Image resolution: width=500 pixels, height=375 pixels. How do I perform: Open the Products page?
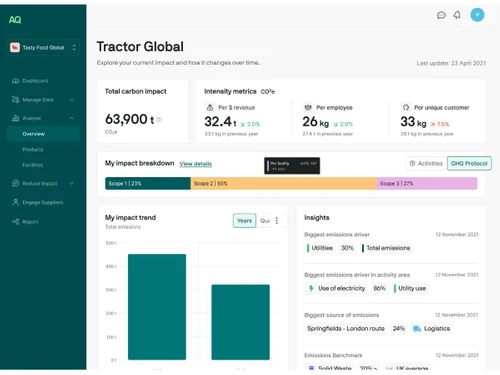33,149
